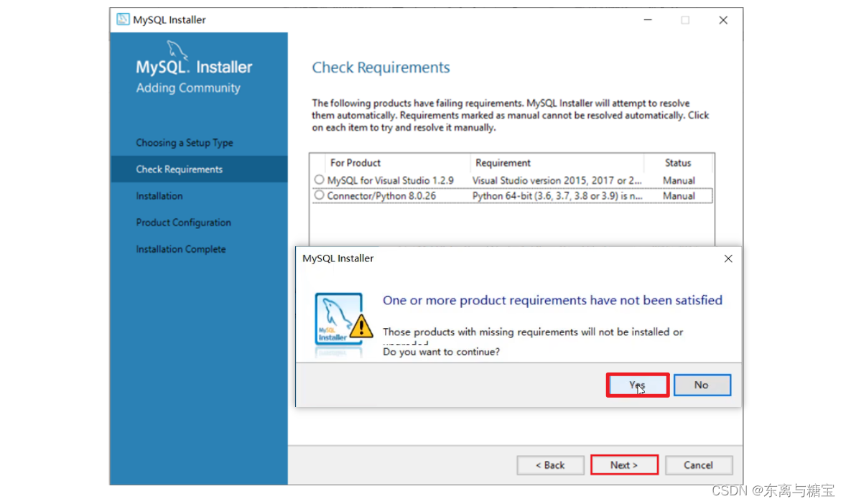Open Choosing a Setup Type step

click(x=185, y=142)
